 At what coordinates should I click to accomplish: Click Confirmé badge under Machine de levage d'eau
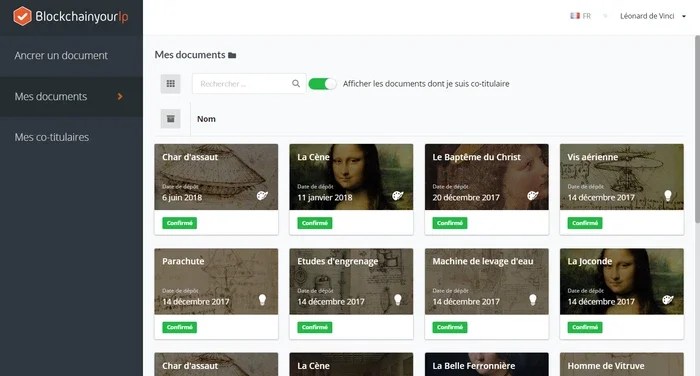450,327
